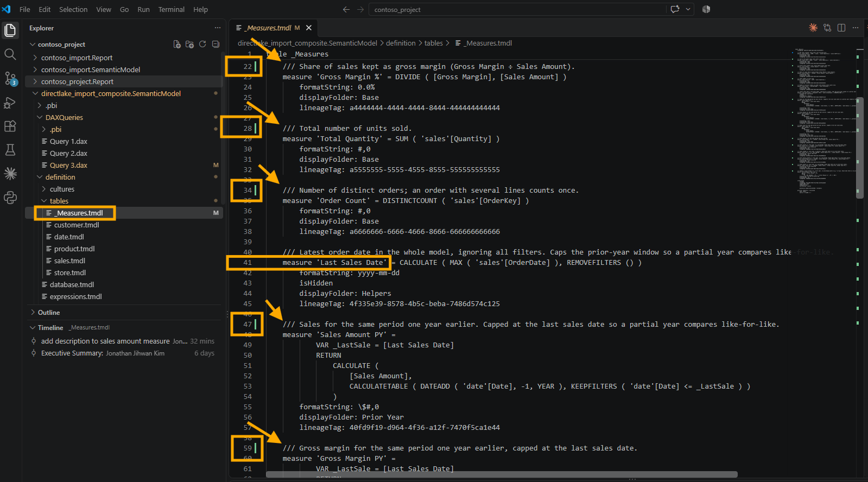
Task: Collapse directlake_import_composite.SemanticModel folder
Action: click(111, 93)
